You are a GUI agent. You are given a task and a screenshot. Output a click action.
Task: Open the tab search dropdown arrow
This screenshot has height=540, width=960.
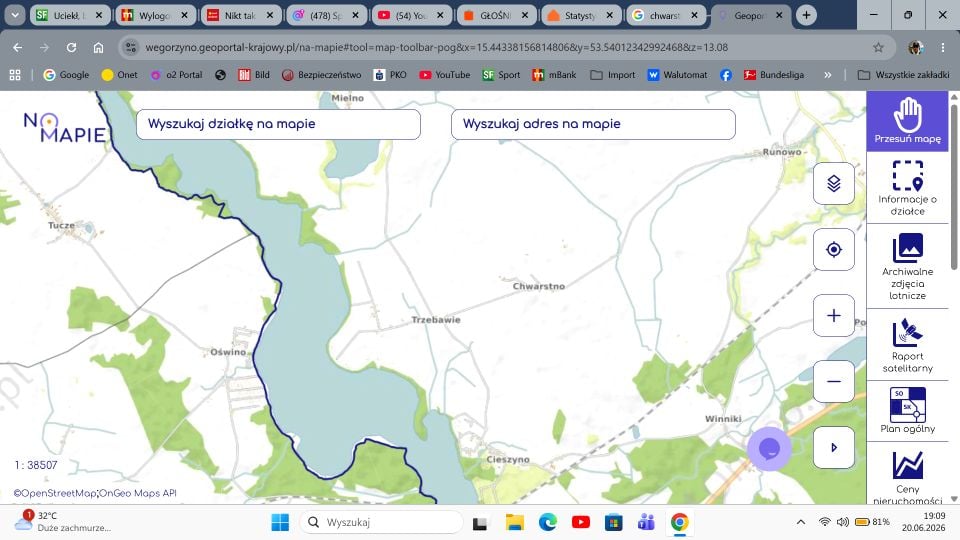pos(15,15)
